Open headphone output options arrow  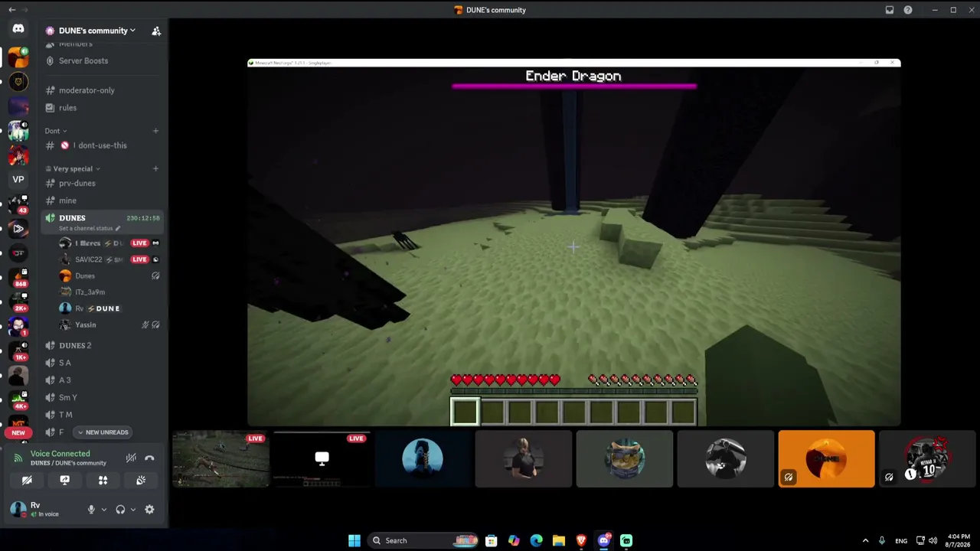point(133,510)
